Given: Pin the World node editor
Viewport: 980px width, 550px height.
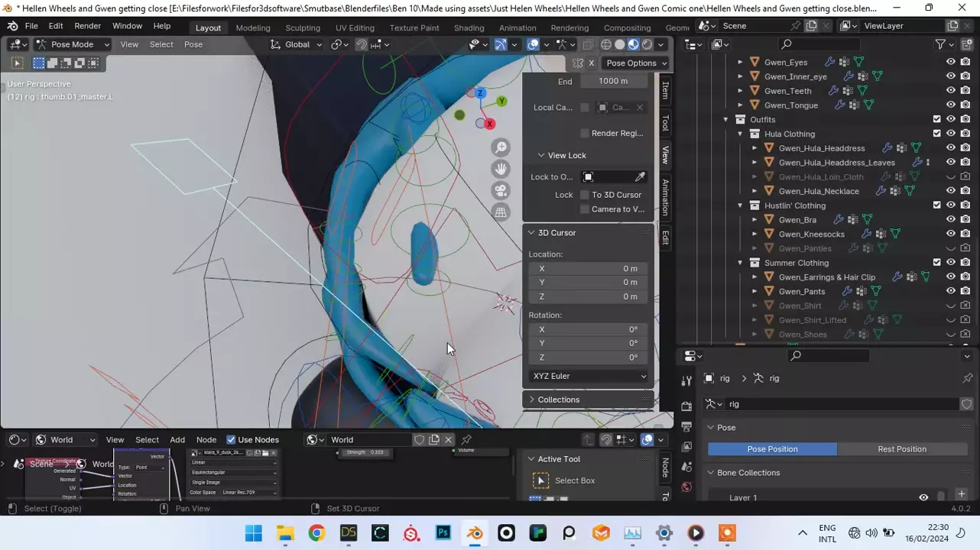Looking at the screenshot, I should pos(466,439).
